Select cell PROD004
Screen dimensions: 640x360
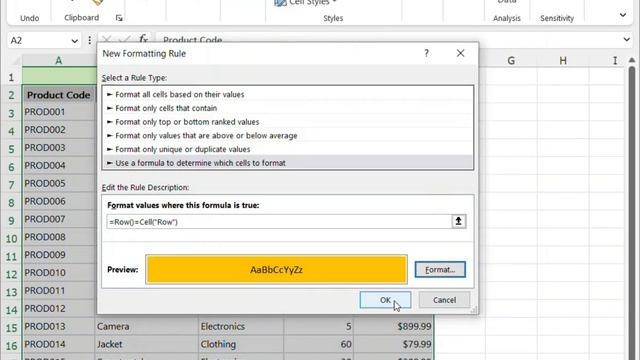point(59,165)
